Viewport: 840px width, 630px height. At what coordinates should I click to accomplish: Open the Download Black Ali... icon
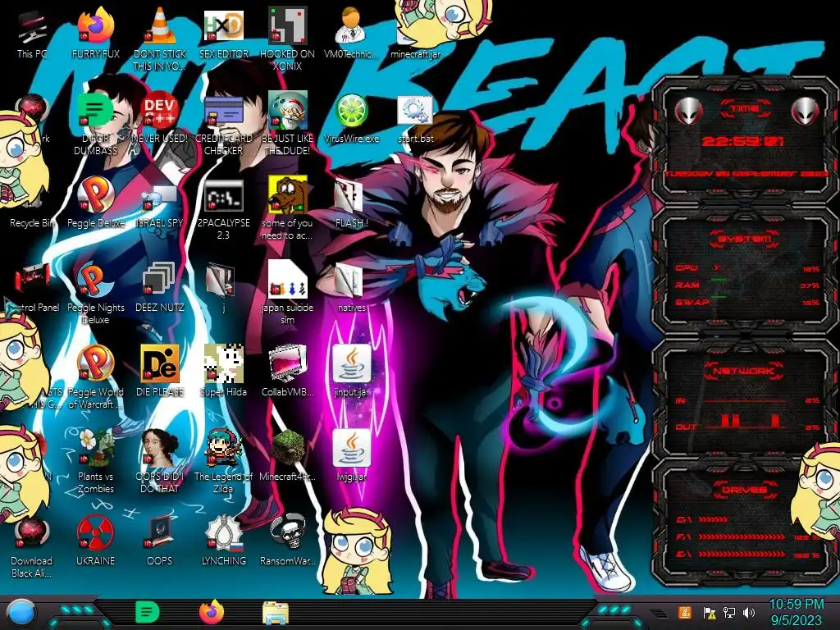32,546
